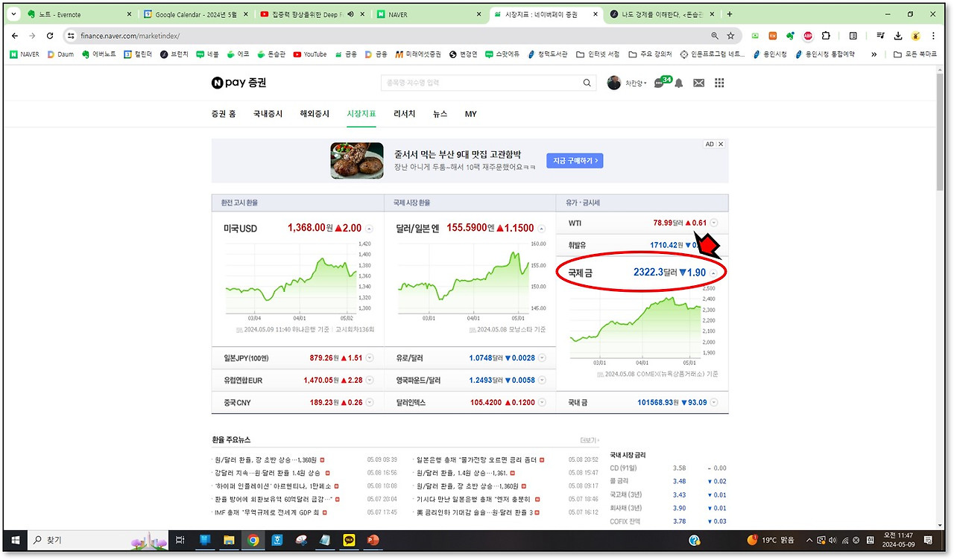The height and width of the screenshot is (560, 954).
Task: Open the 모든 북마크 folder
Action: (x=916, y=54)
